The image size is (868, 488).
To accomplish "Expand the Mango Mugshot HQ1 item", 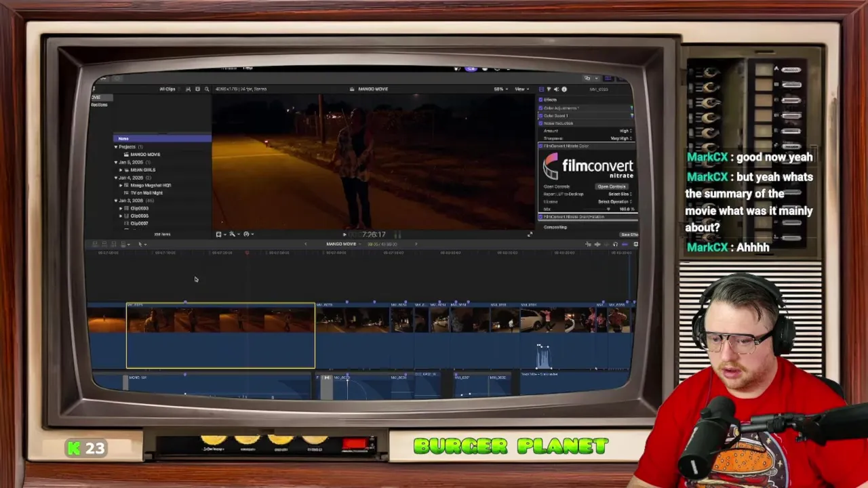I will tap(121, 185).
